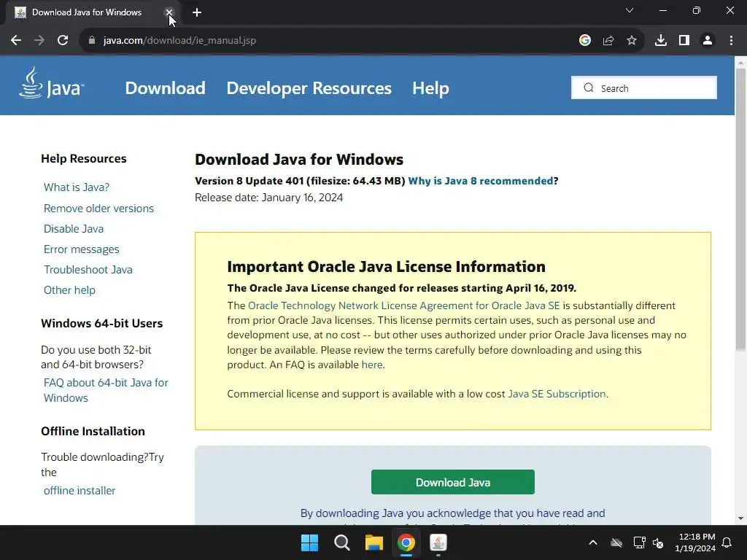View site info via the lock icon

click(x=92, y=41)
